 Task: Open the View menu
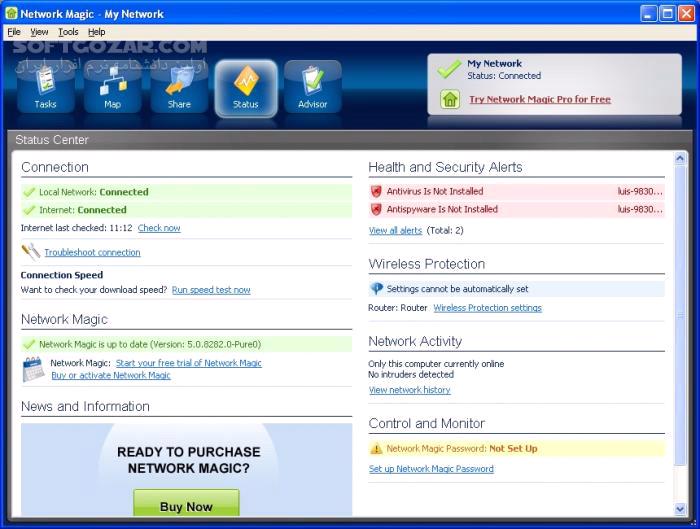pos(39,32)
